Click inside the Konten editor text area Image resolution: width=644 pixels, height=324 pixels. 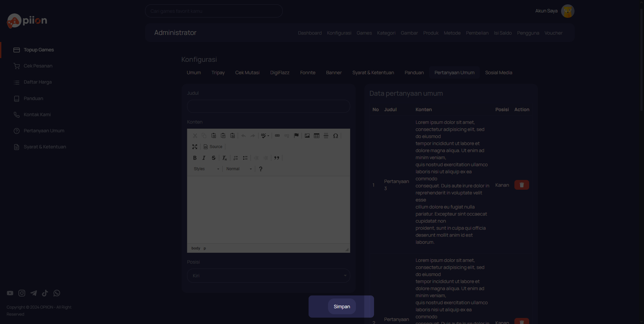point(269,210)
